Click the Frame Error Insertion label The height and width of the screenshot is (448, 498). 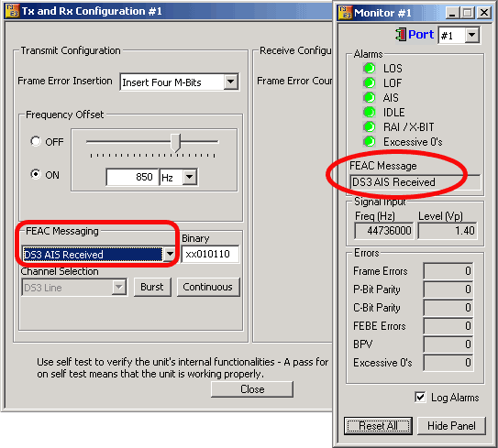(65, 81)
